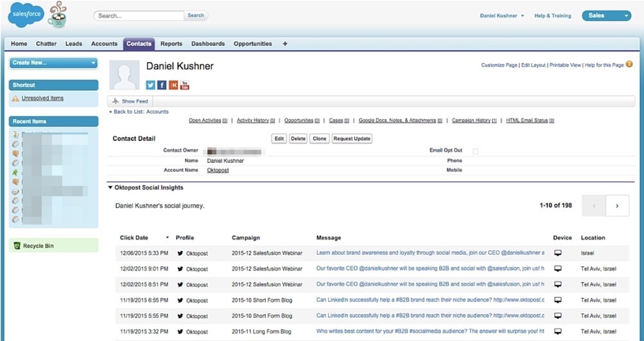Open the Recycle Bin link
The height and width of the screenshot is (341, 644).
(38, 246)
